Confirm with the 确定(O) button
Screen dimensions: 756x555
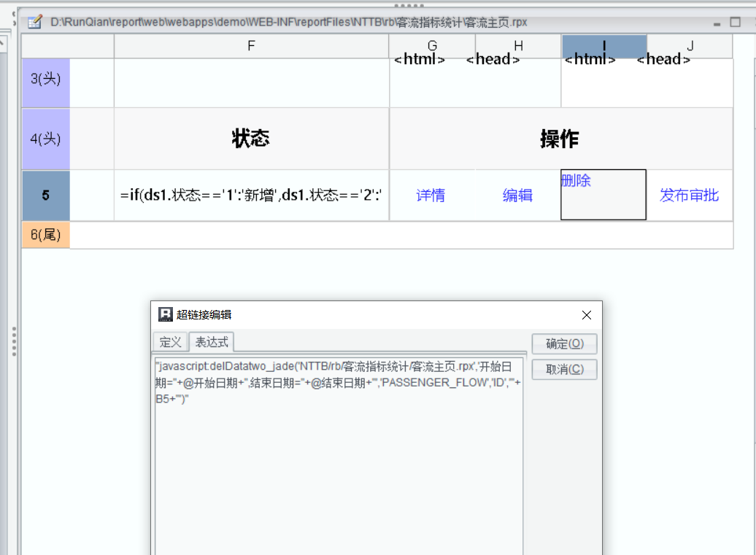click(x=564, y=344)
